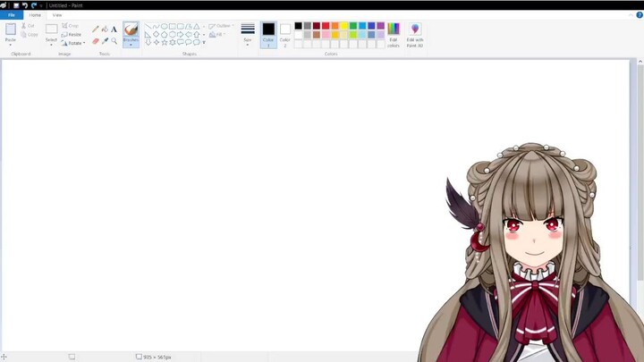Viewport: 644px width, 362px height.
Task: Select the Text tool
Action: click(x=114, y=29)
